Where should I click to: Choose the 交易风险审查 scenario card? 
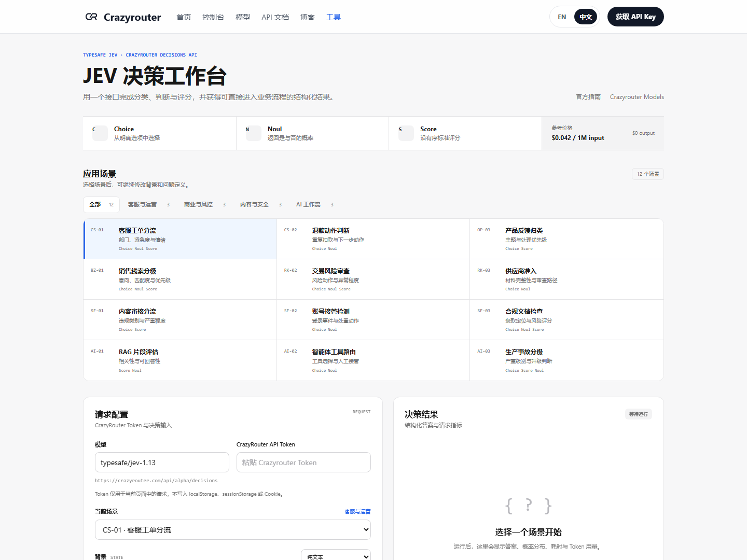(373, 279)
